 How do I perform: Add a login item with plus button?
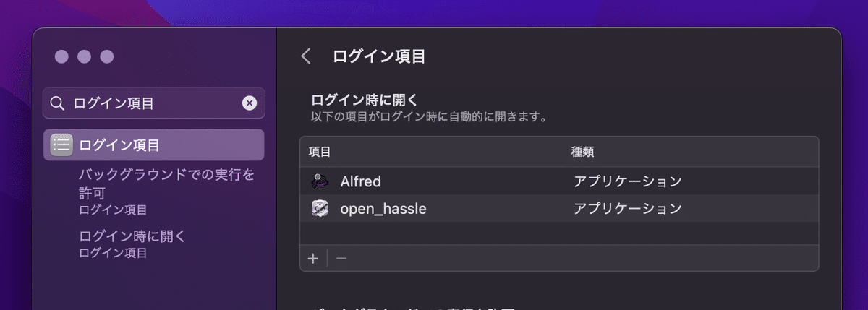click(313, 258)
